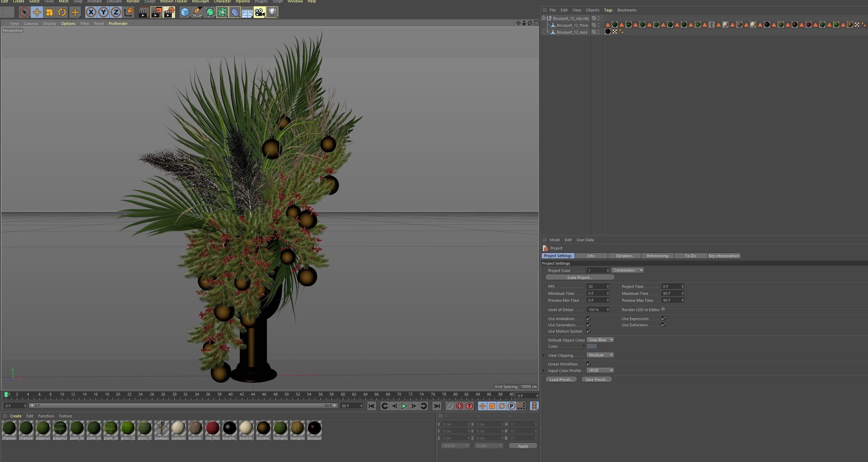Switch to the Referencing tab
Viewport: 868px width, 462px height.
[657, 256]
